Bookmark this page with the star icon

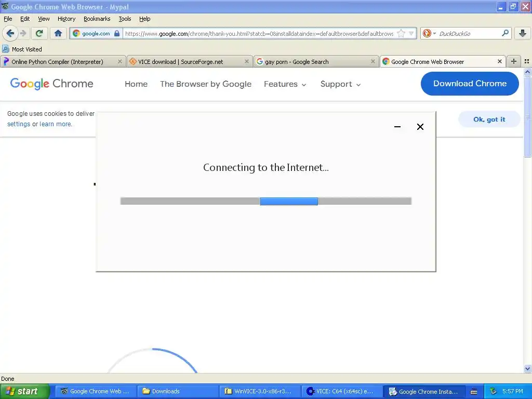click(401, 33)
